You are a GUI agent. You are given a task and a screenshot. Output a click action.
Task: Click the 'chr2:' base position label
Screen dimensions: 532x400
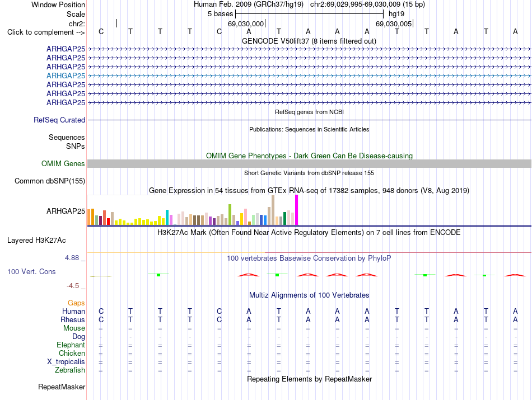click(x=77, y=23)
